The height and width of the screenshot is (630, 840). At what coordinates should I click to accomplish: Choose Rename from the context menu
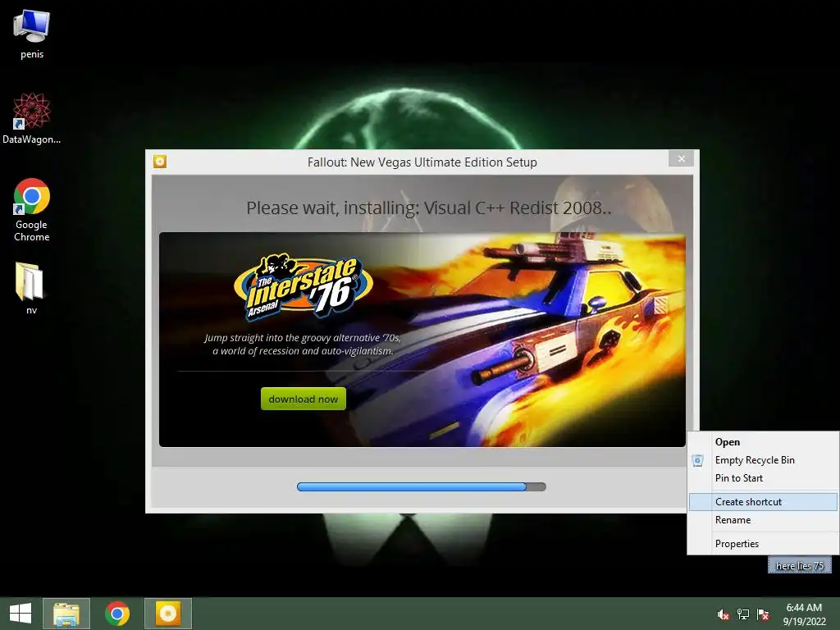click(x=763, y=520)
